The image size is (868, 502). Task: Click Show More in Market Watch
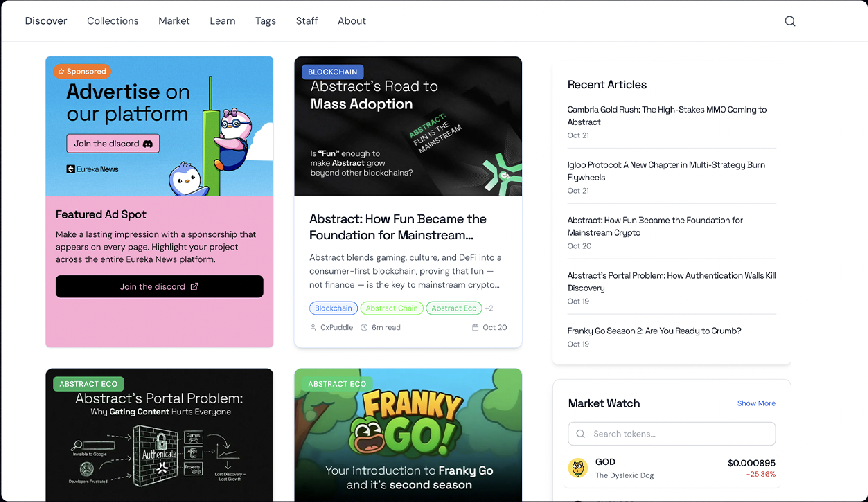click(x=756, y=403)
